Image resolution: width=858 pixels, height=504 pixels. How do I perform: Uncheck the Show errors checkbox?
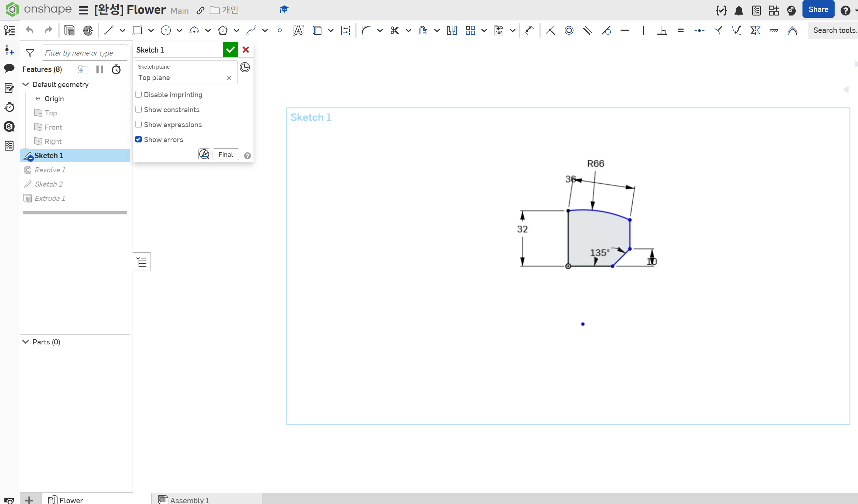138,140
